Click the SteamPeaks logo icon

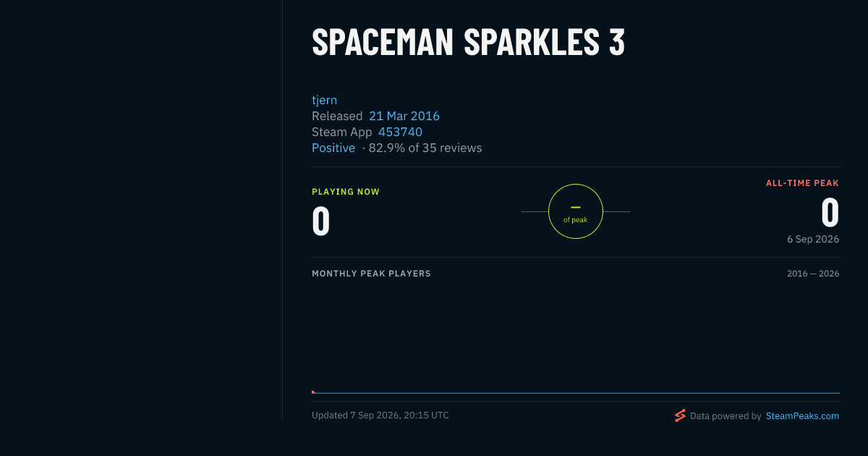[x=680, y=415]
